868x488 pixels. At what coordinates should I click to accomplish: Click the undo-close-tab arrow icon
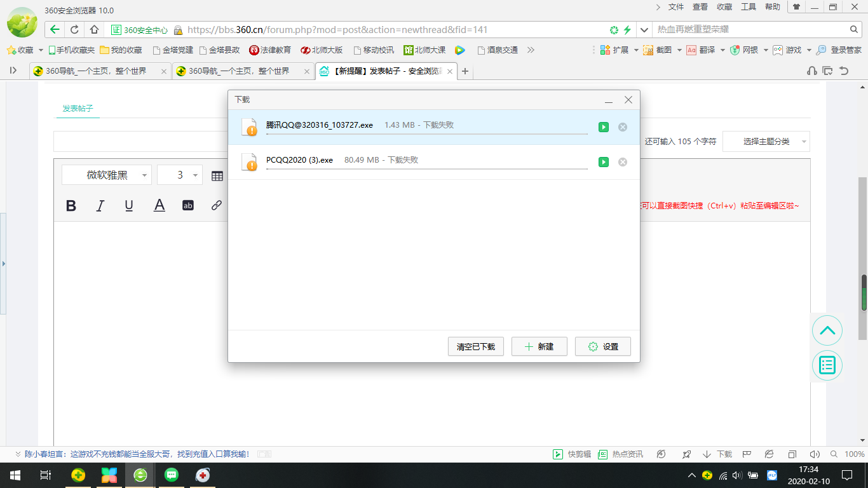tap(844, 71)
